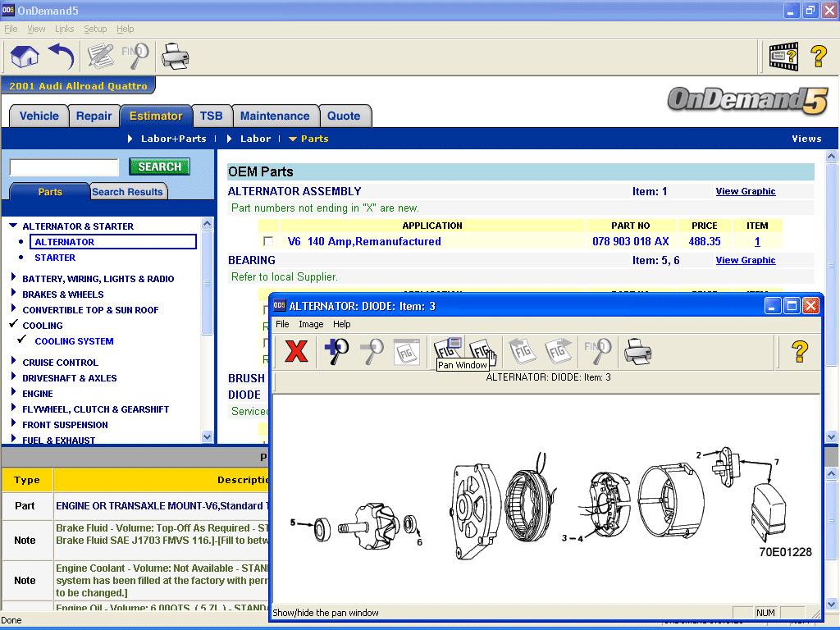This screenshot has width=840, height=630.
Task: Go to Home in the main toolbar
Action: click(x=25, y=57)
